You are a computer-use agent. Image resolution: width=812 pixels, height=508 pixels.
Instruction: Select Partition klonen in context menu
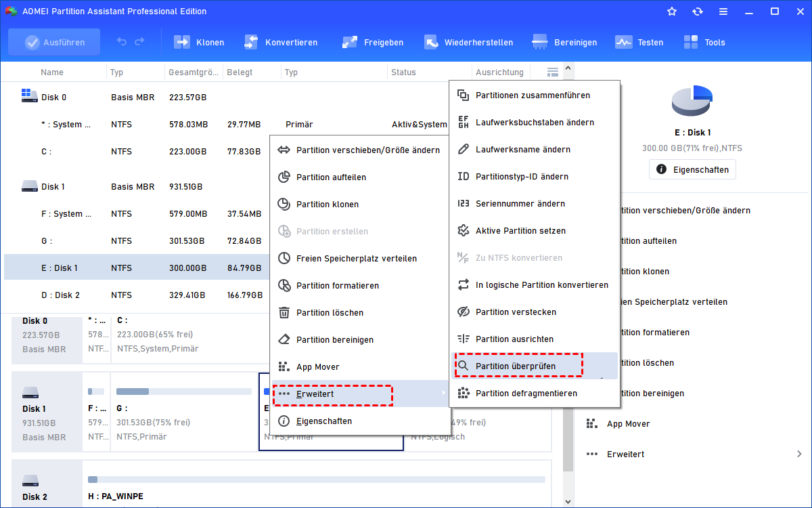(x=359, y=205)
